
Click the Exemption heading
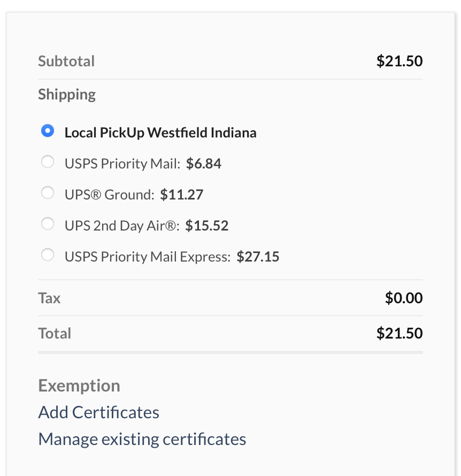(79, 386)
